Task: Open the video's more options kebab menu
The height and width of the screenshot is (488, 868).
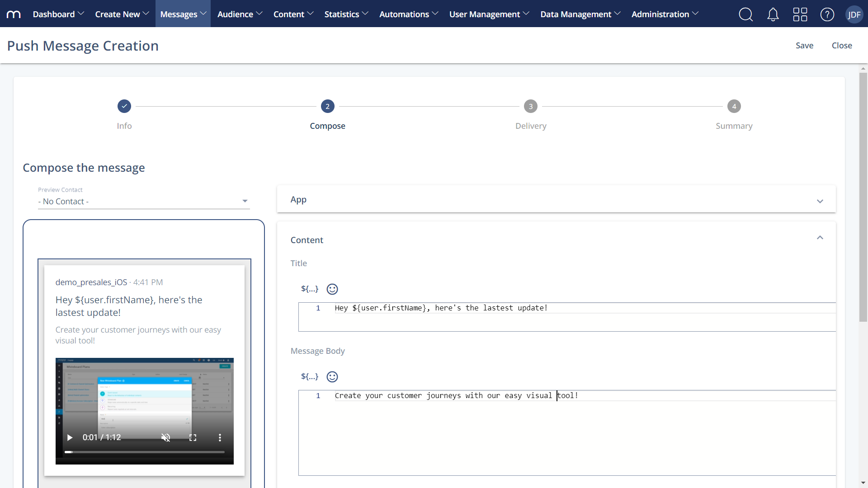Action: tap(220, 437)
